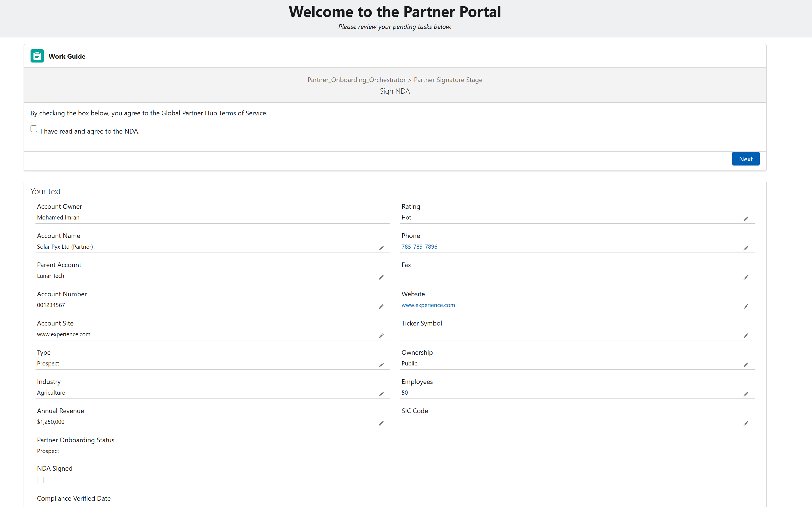Edit the Parent Account pencil icon
This screenshot has height=507, width=812.
(x=381, y=277)
